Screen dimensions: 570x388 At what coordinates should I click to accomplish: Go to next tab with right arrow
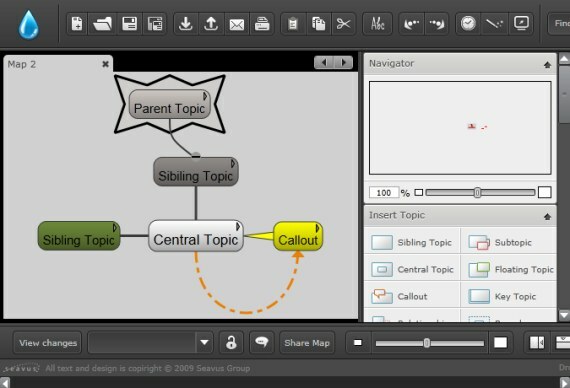[x=343, y=63]
